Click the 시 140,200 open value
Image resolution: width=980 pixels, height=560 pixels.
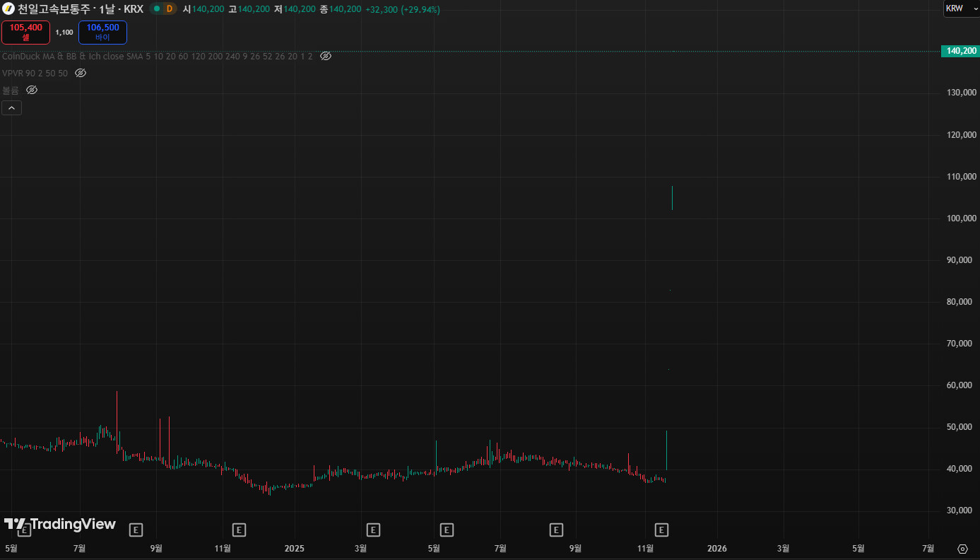[203, 9]
